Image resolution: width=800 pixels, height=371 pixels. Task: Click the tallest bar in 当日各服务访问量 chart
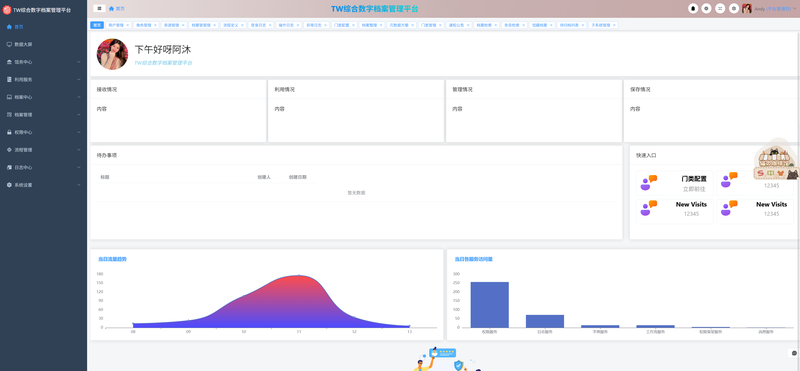tap(489, 305)
